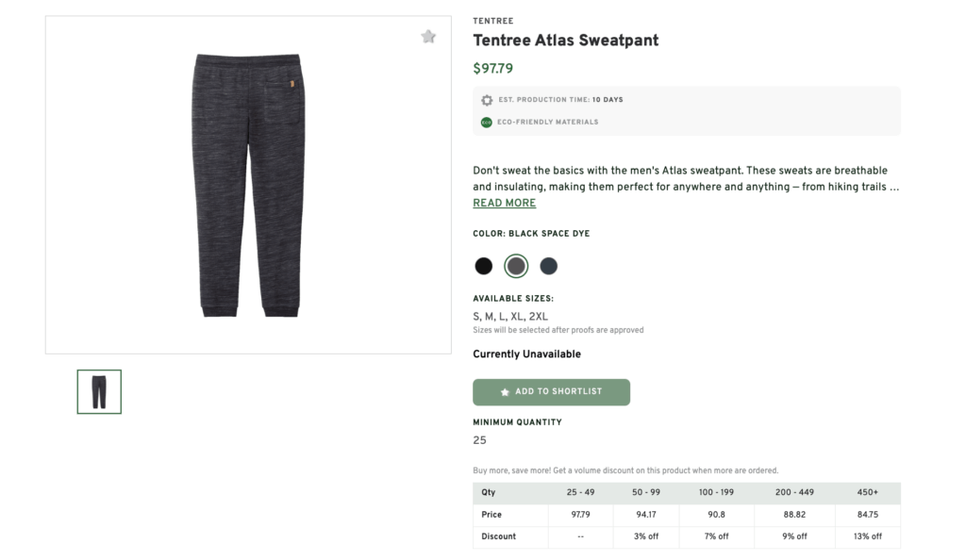Screen dimensions: 966x560
Task: Click the sweatpant thumbnail below the main image
Action: [98, 391]
